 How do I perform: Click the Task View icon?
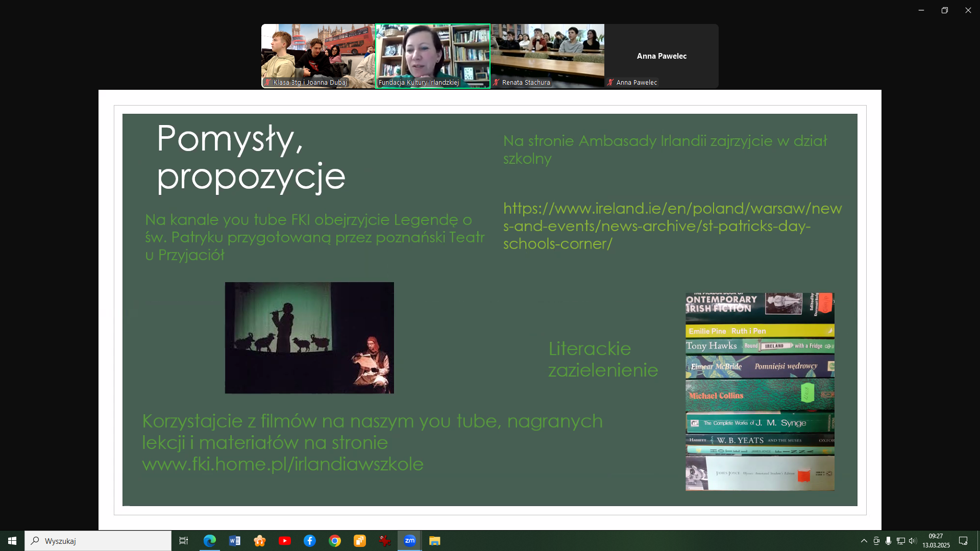tap(184, 541)
